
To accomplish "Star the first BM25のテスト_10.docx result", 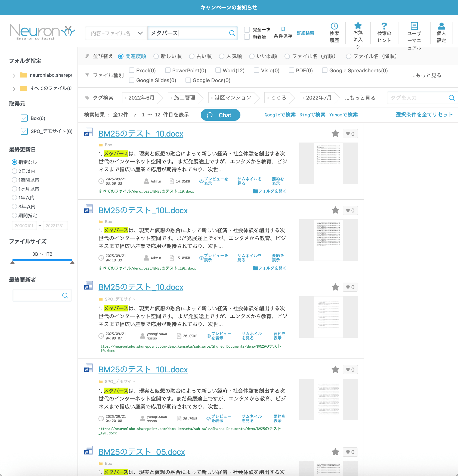I will [335, 134].
